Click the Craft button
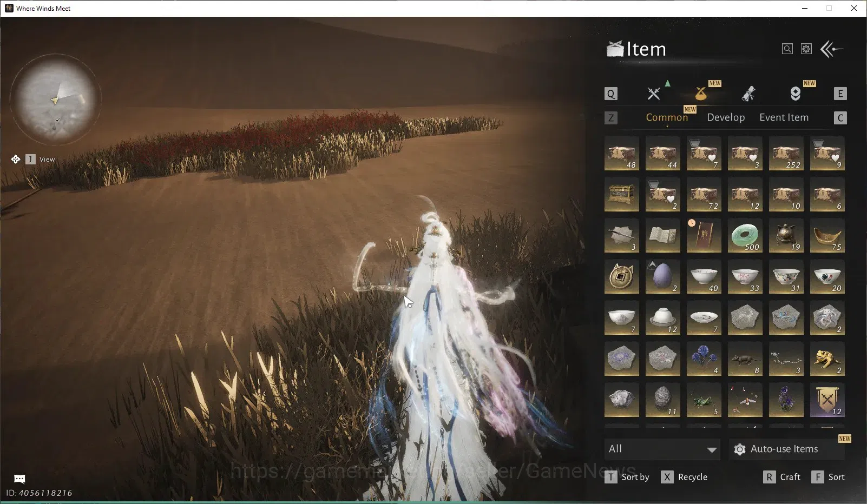Screen dimensions: 867x504 781,477
